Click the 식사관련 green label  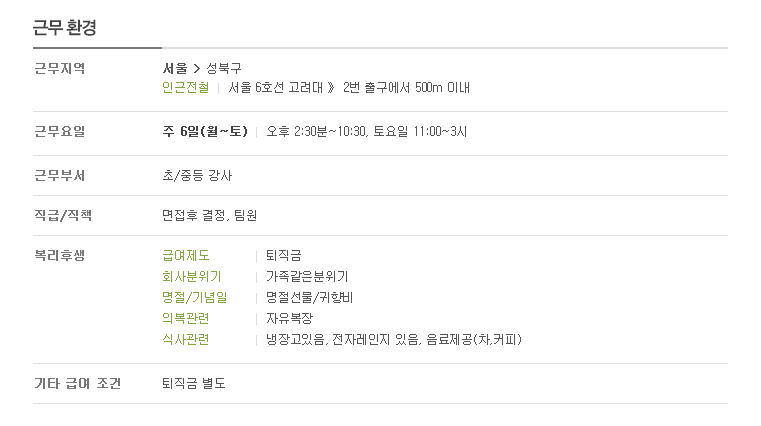(x=186, y=339)
